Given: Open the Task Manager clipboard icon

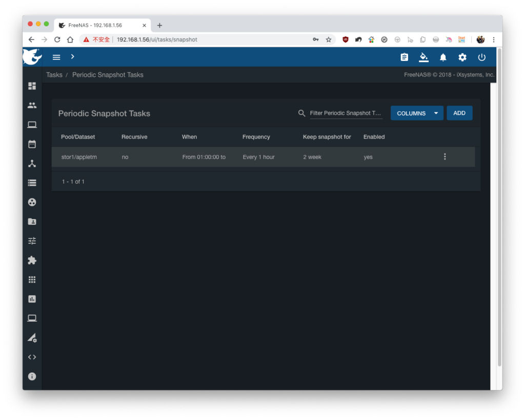Looking at the screenshot, I should (x=404, y=57).
